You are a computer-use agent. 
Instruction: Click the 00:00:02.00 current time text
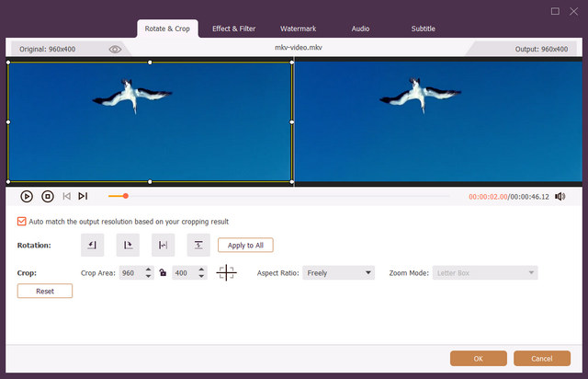[488, 197]
